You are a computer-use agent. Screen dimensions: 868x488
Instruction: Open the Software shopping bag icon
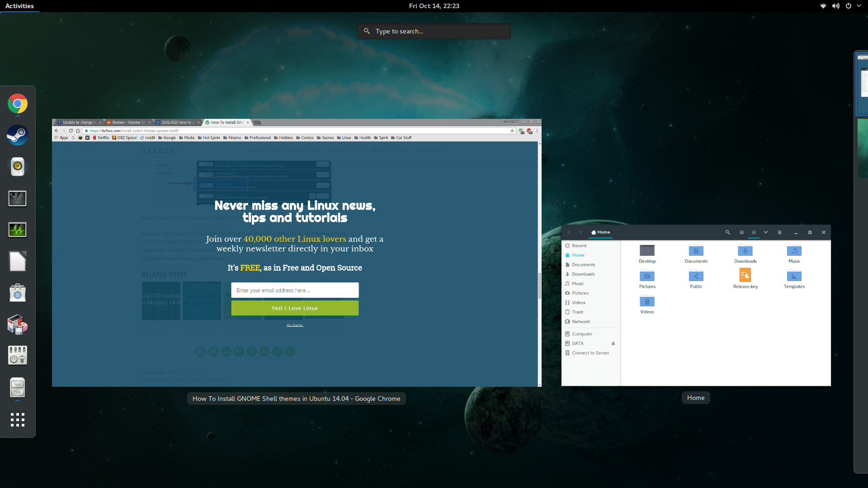pos(18,293)
